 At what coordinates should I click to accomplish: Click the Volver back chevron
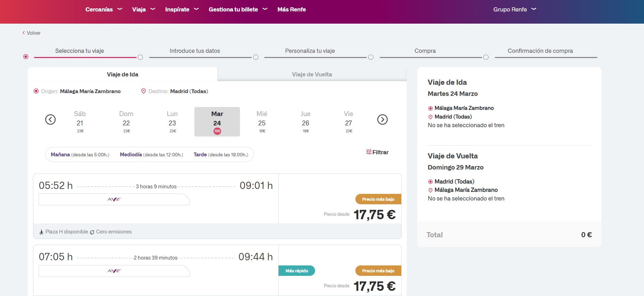(24, 33)
